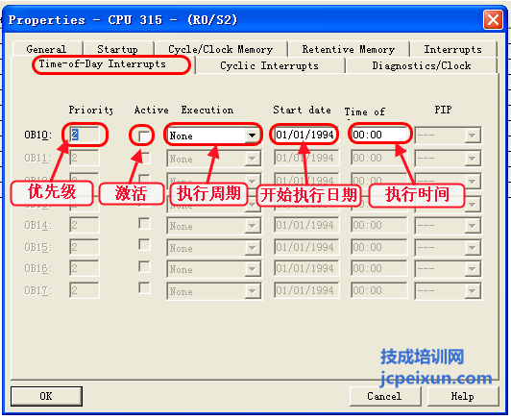
Task: Toggle the OB14 Active checkbox
Action: coord(144,224)
